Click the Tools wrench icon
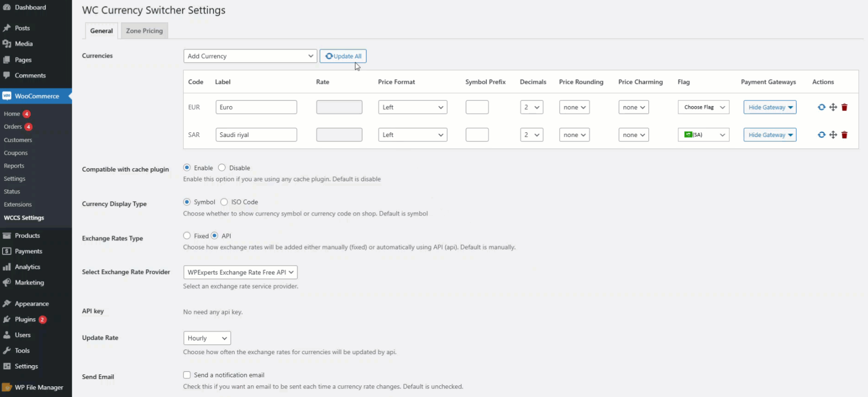The width and height of the screenshot is (868, 397). [7, 351]
